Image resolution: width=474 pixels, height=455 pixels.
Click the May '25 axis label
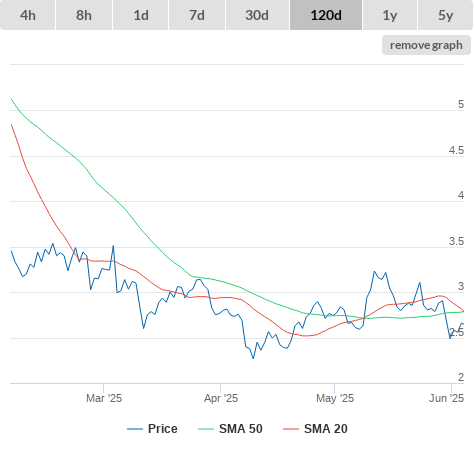(x=335, y=398)
